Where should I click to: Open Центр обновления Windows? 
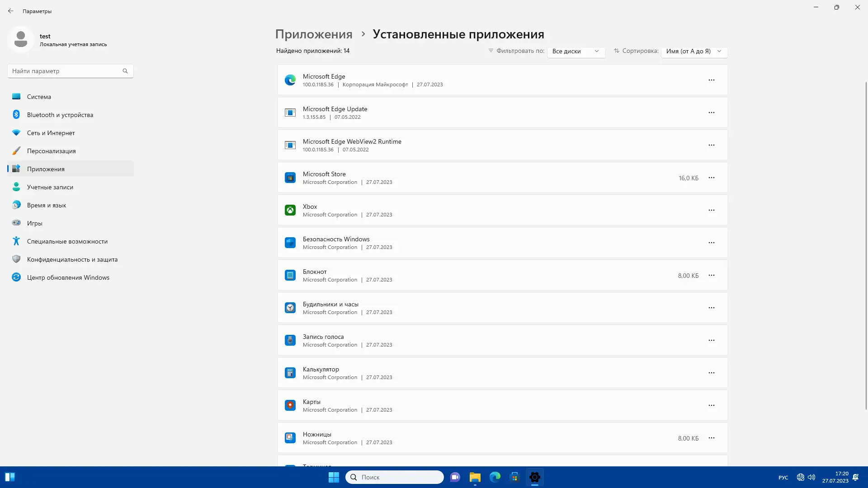coord(68,277)
